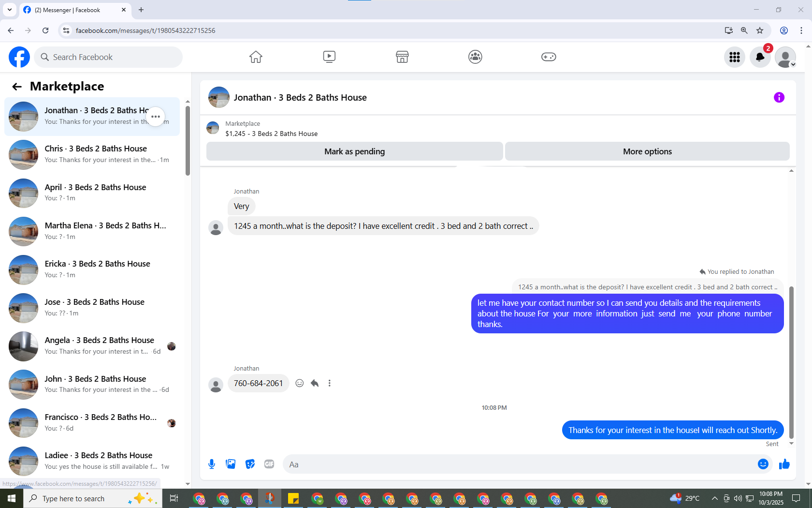Open John 3 Beds 2 Baths conversation
Screen dimensions: 812x508
pos(92,385)
